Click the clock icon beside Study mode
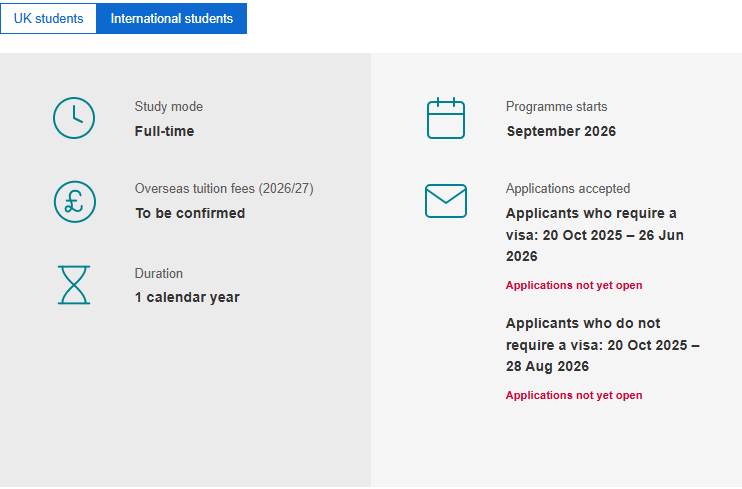 pos(74,118)
